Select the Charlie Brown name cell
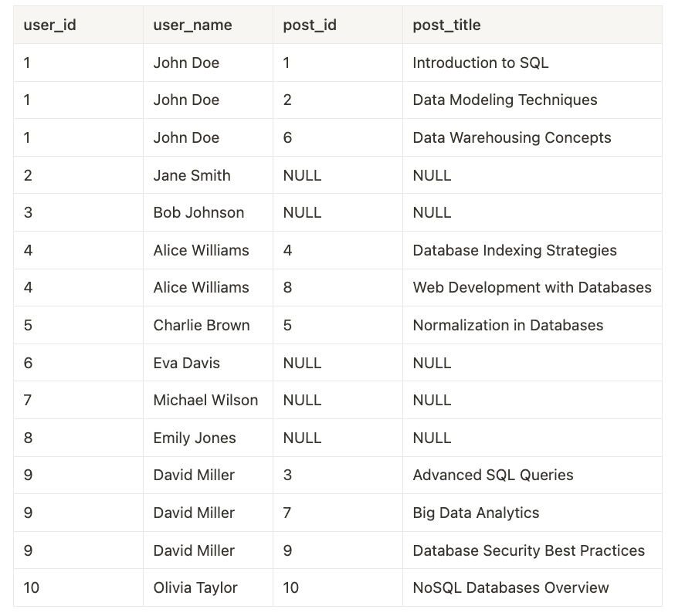Screen dimensions: 675x616 tap(202, 325)
